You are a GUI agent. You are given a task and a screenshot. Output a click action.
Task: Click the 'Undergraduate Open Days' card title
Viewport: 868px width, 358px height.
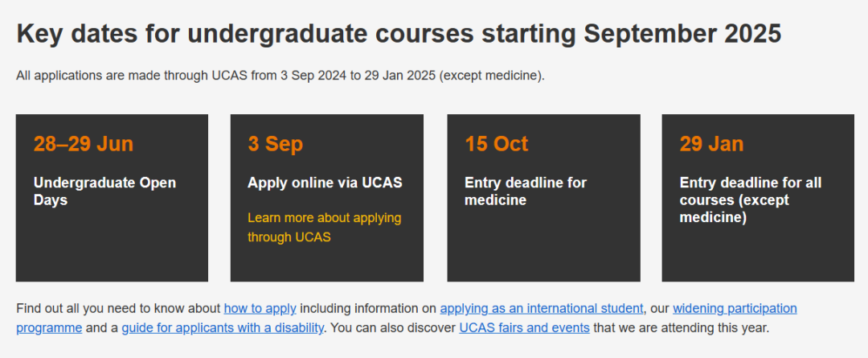pos(104,191)
